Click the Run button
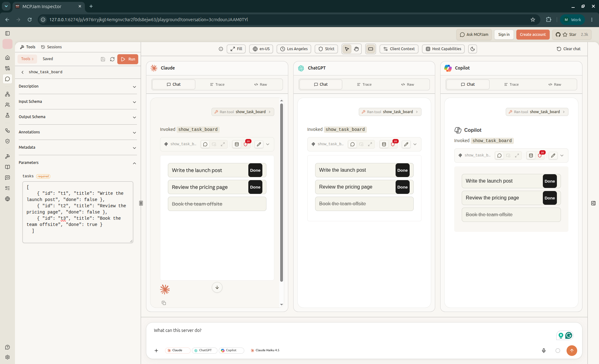599x364 pixels. point(128,59)
